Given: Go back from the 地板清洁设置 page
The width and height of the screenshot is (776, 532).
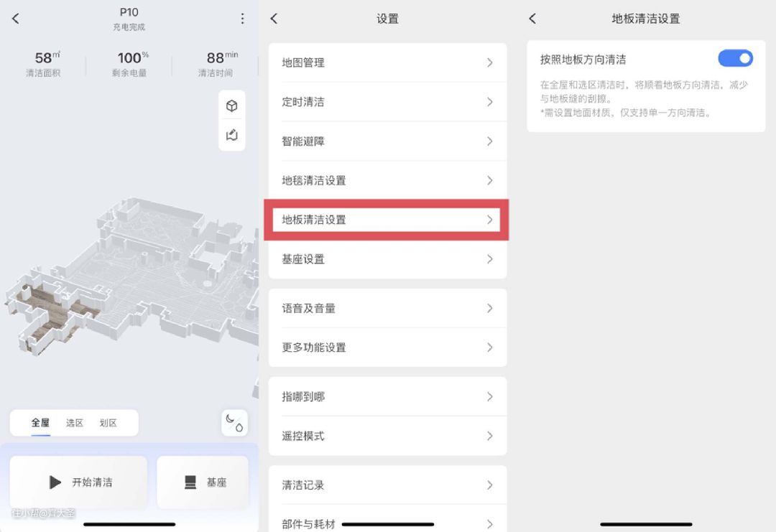Looking at the screenshot, I should [532, 19].
